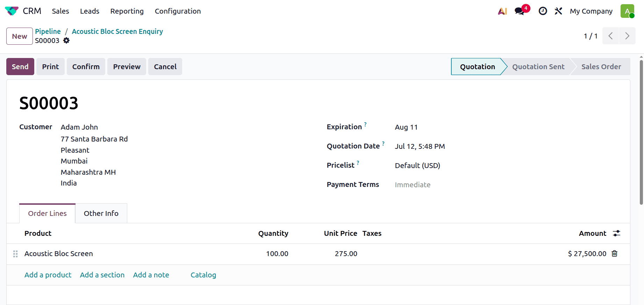Open the user avatar menu
This screenshot has height=305, width=644.
pyautogui.click(x=627, y=11)
